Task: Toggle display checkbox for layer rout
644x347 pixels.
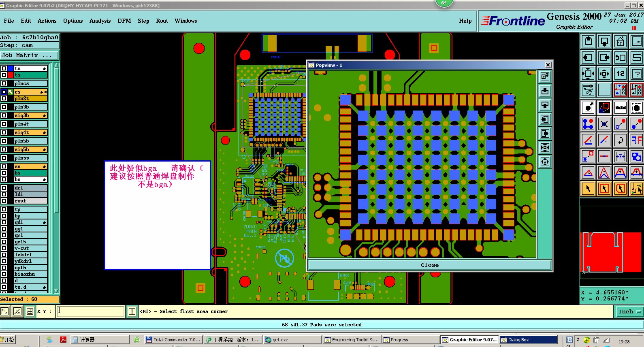Action: pos(4,201)
